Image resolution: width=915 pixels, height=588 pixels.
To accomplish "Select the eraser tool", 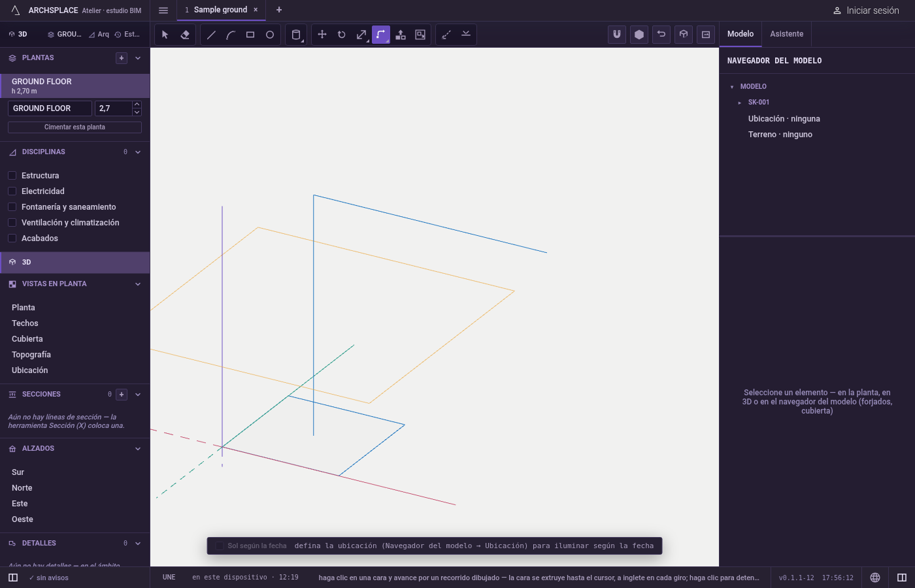I will 185,35.
